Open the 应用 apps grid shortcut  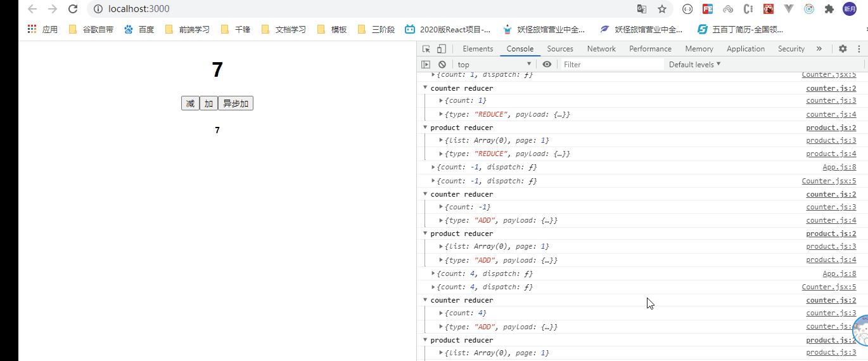[42, 29]
